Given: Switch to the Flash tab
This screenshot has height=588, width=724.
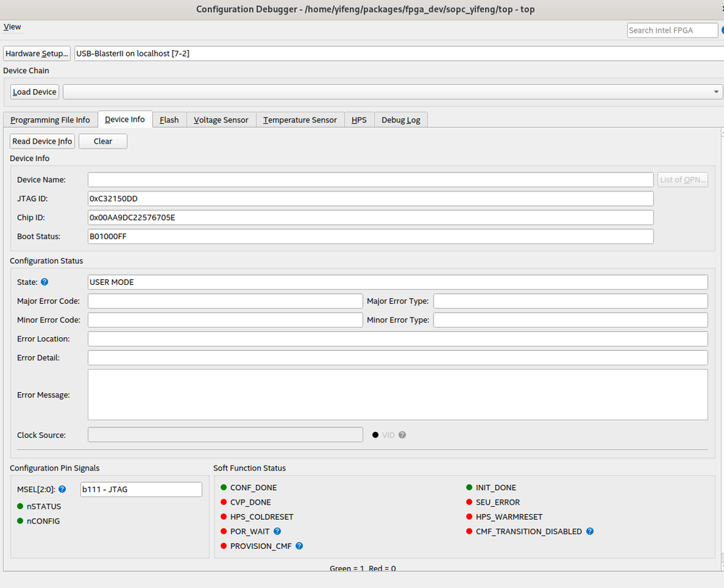Looking at the screenshot, I should click(169, 120).
